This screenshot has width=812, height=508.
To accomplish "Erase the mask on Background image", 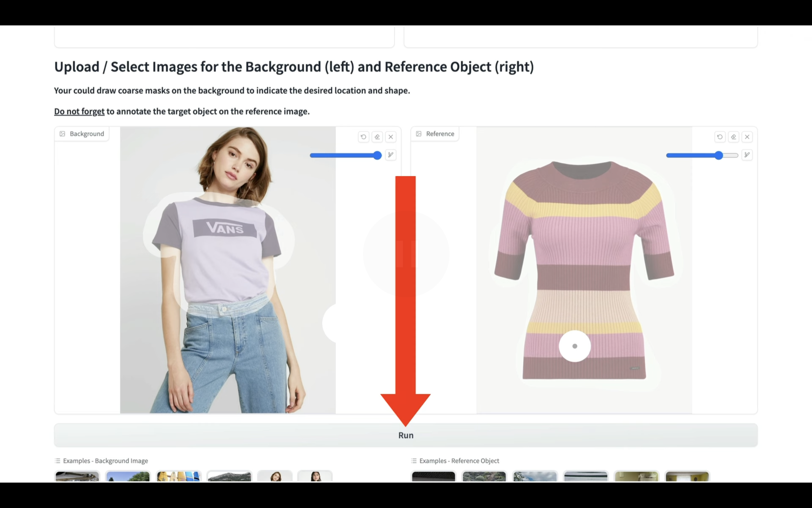I will coord(377,137).
